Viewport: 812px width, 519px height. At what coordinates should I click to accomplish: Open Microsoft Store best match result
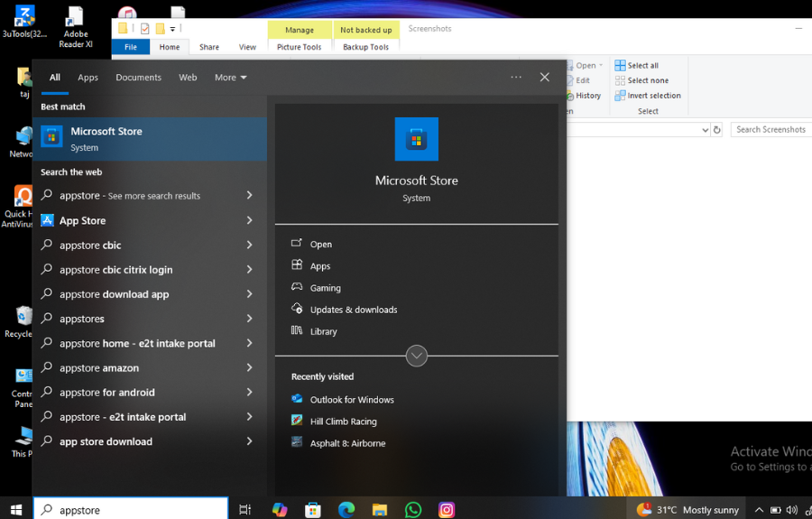pyautogui.click(x=150, y=139)
